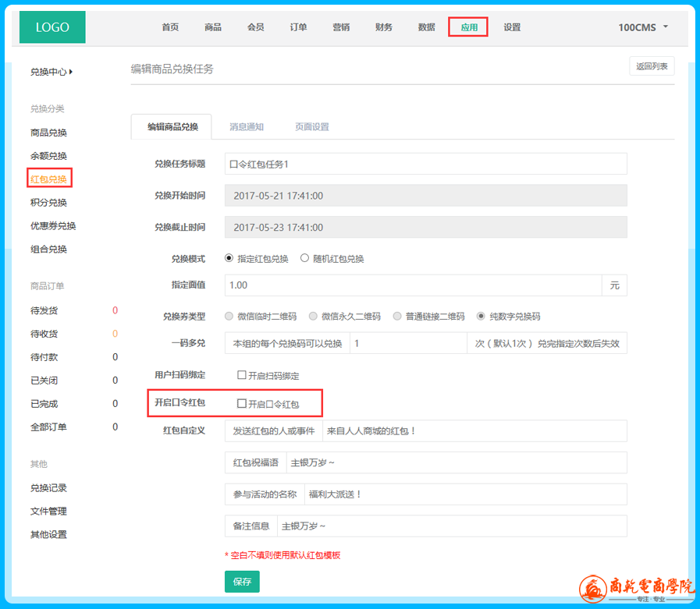Viewport: 700px width, 609px height.
Task: Choose the 纯数字兑换码 radio option
Action: point(481,317)
